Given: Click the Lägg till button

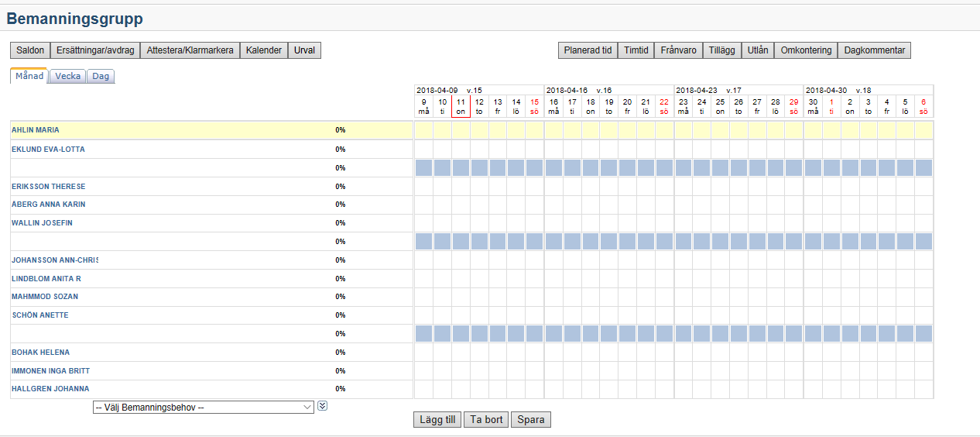Looking at the screenshot, I should click(437, 420).
